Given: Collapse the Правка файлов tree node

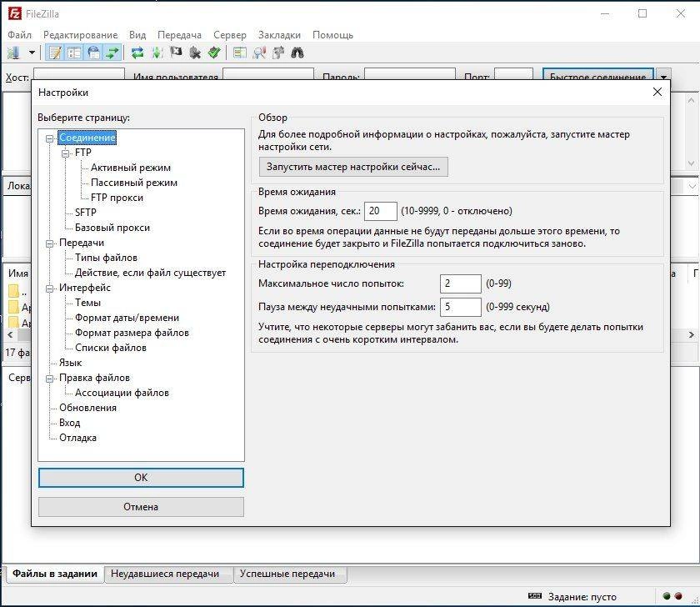Looking at the screenshot, I should pyautogui.click(x=49, y=379).
